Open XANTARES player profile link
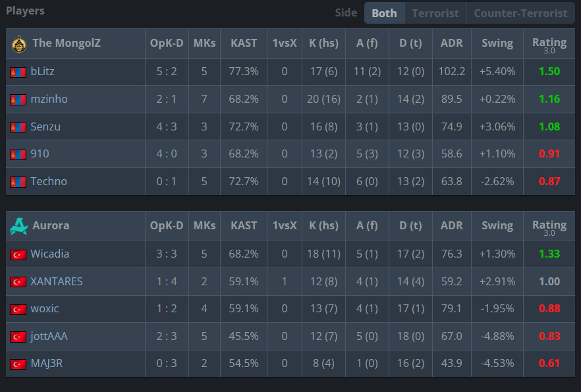 [x=57, y=281]
